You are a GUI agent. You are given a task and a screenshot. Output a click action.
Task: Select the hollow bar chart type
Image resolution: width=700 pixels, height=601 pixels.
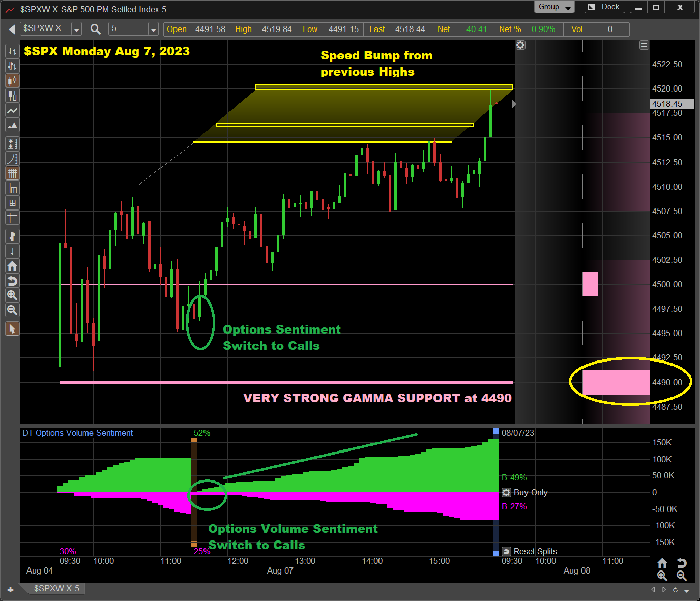[x=12, y=66]
